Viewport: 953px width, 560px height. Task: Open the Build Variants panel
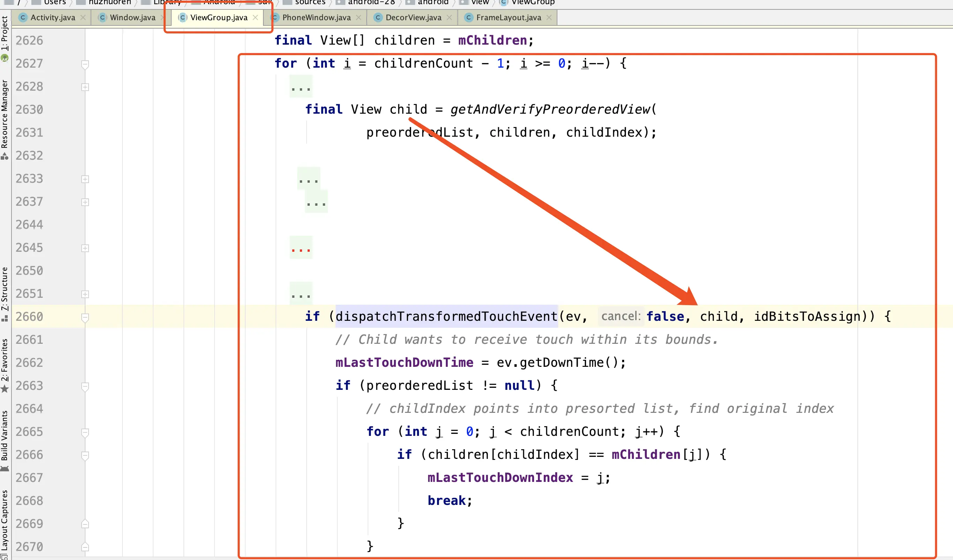point(4,436)
